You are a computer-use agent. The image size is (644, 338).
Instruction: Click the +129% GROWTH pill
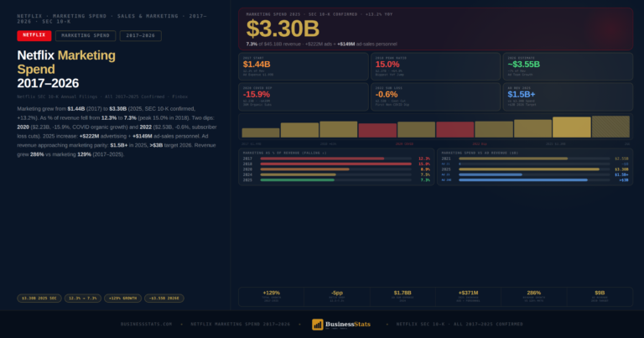pyautogui.click(x=122, y=299)
